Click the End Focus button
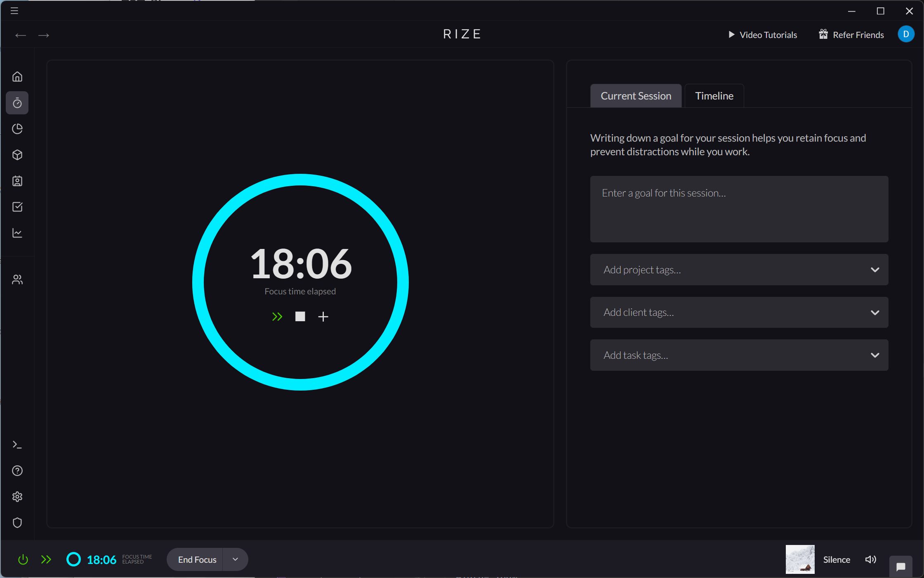The height and width of the screenshot is (578, 924). (x=197, y=559)
